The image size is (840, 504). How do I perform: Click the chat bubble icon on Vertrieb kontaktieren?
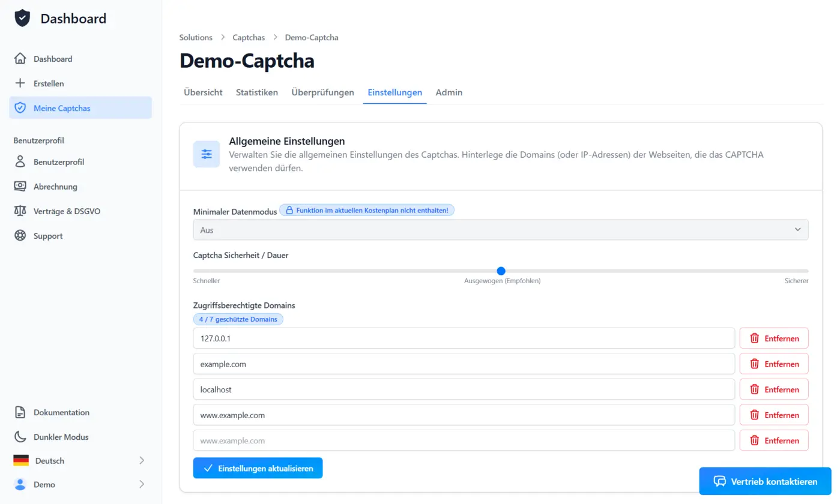click(720, 481)
